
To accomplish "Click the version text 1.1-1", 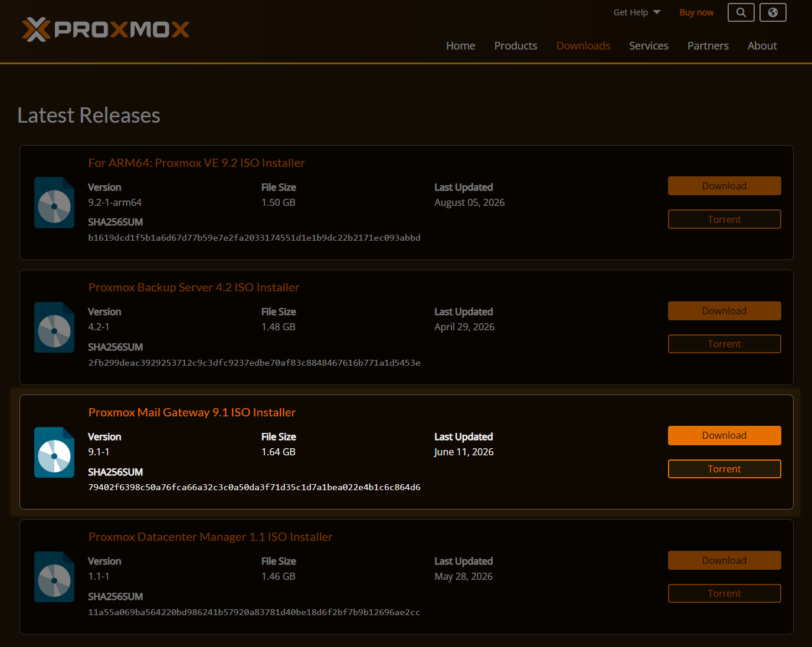I will pos(99,576).
